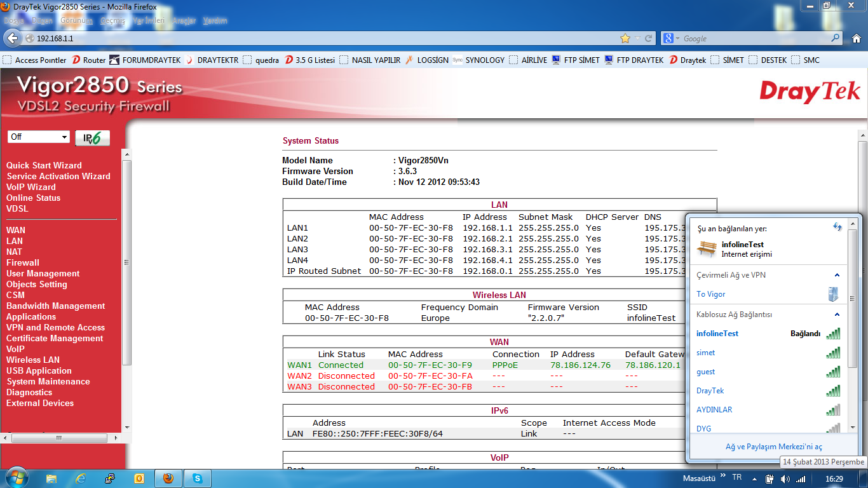Open the Firewall menu in sidebar
Image resolution: width=868 pixels, height=488 pixels.
point(23,262)
